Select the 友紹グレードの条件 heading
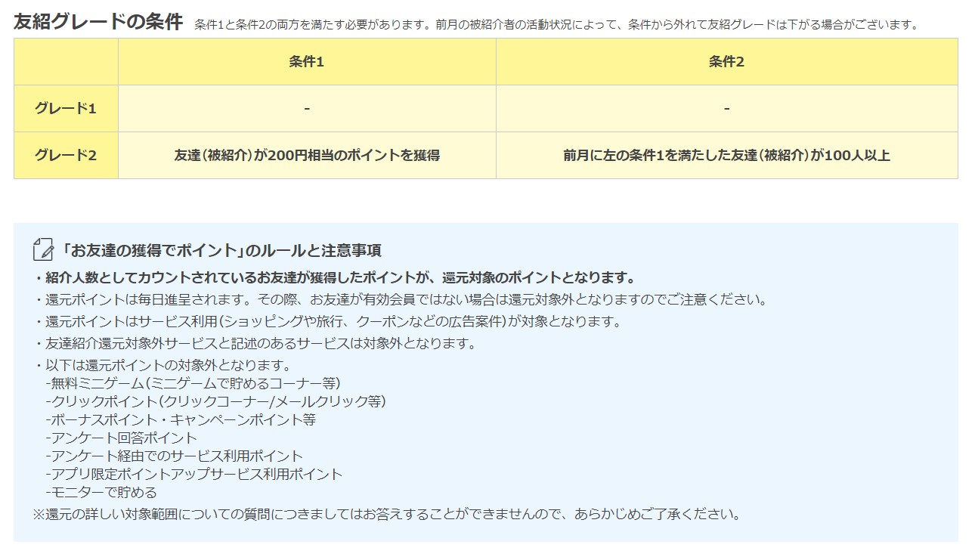This screenshot has height=560, width=975. [98, 21]
